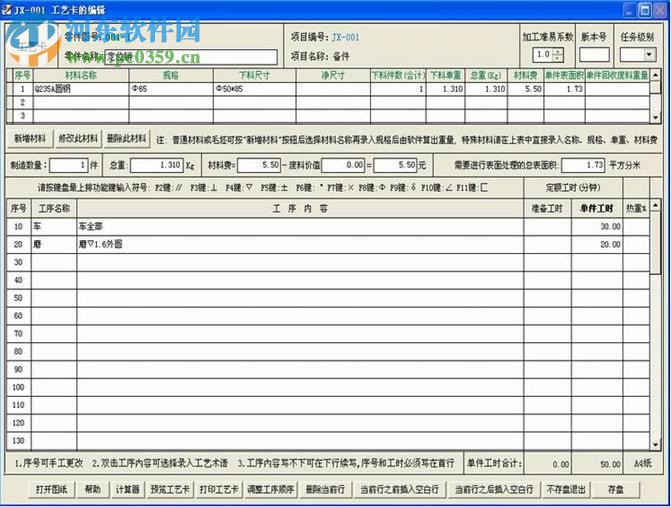Select process name cell 车 in row 10

pyautogui.click(x=54, y=226)
